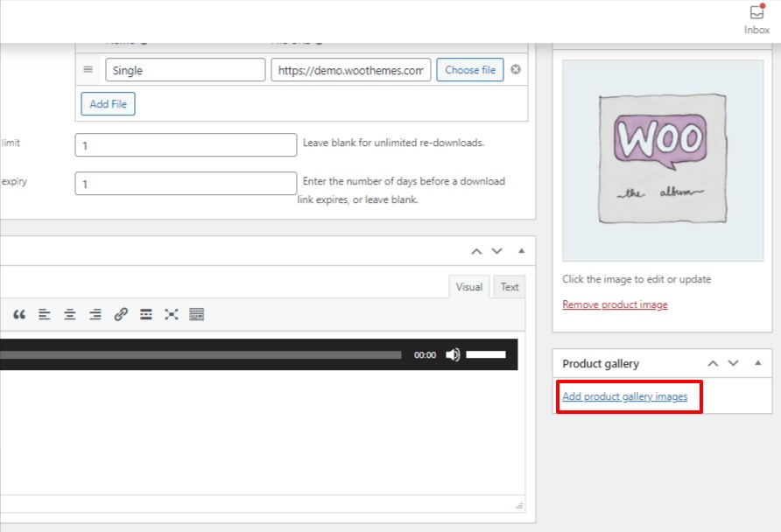Click the Inbox icon with notification badge

tap(756, 14)
